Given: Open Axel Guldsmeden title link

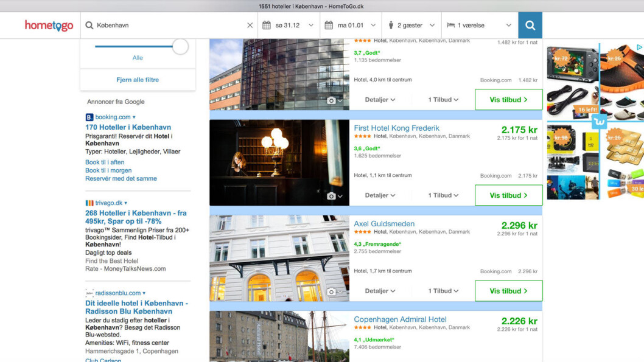Looking at the screenshot, I should [384, 224].
